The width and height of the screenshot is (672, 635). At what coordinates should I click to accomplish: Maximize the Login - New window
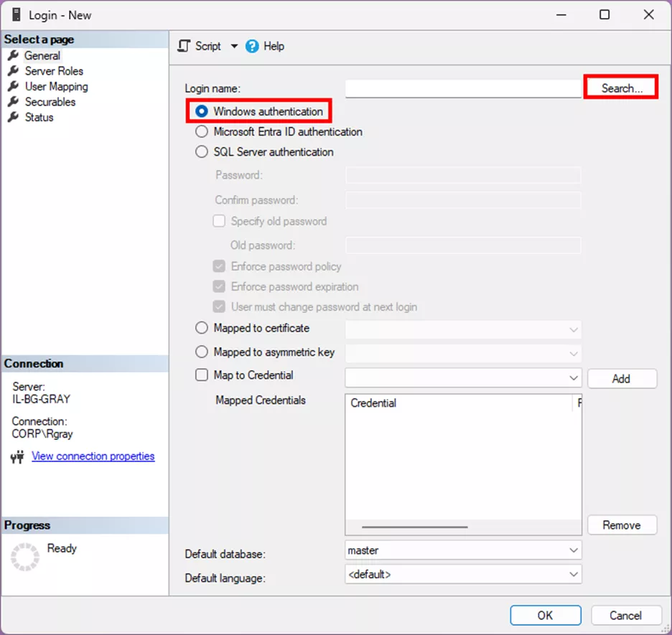(x=605, y=15)
